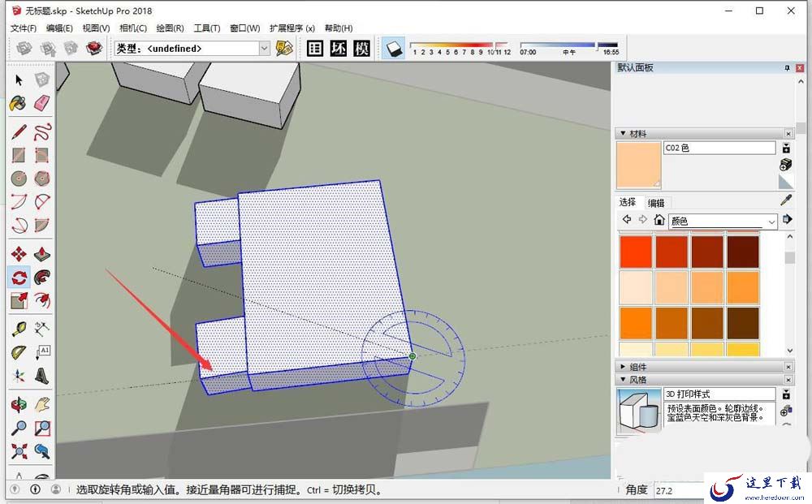Choose the Select arrow tool
The height and width of the screenshot is (504, 812).
click(x=19, y=80)
